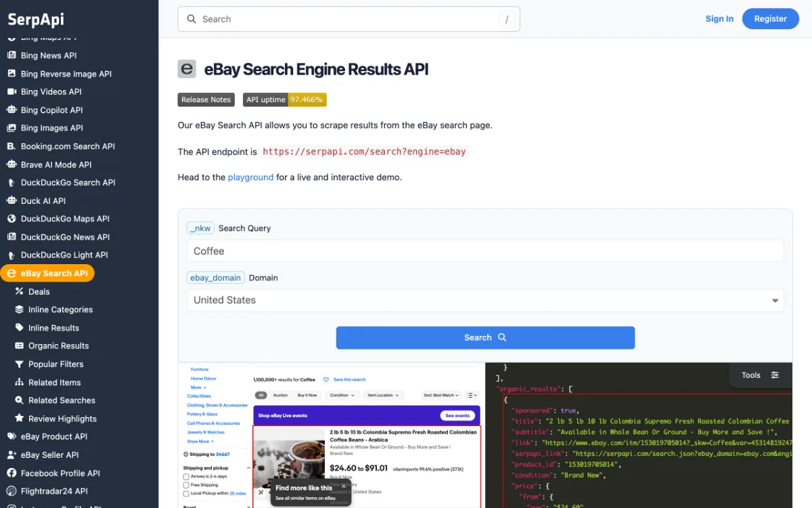Click the heart icon beside Save this search
Screen dimensions: 812x508
coord(326,379)
